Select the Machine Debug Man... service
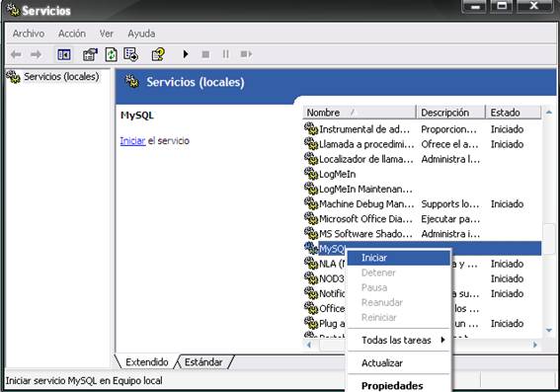Screen dimensions: 560x392 [423, 203]
